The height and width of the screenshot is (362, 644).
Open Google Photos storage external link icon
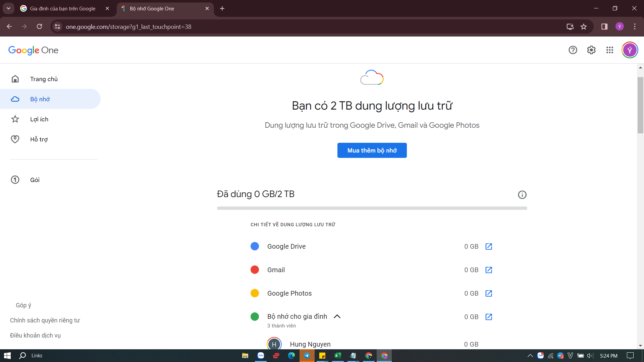[x=489, y=293]
